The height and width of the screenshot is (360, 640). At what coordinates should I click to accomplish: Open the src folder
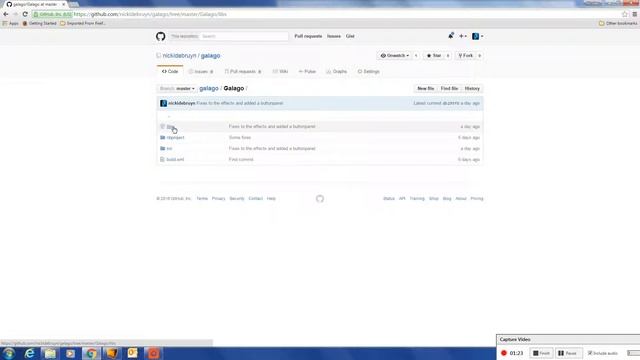click(x=169, y=149)
